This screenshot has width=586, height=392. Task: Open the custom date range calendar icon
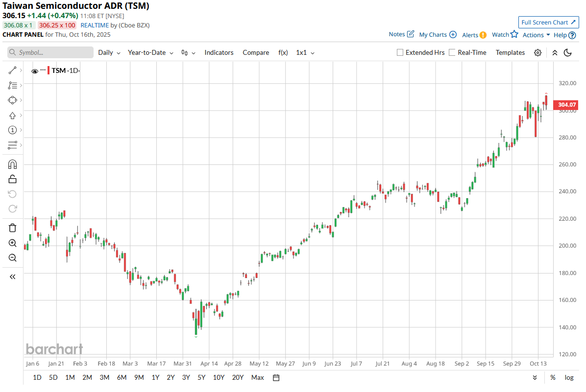276,378
